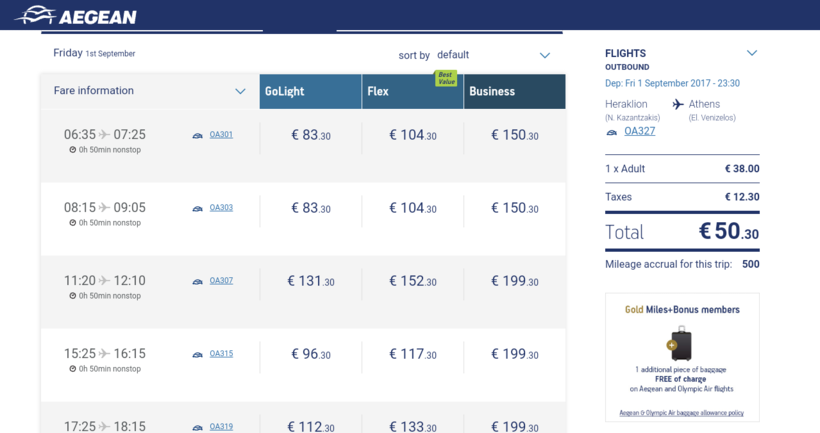Click airline icon beside flight OA307
Viewport: 820px width, 433px height.
click(x=198, y=281)
